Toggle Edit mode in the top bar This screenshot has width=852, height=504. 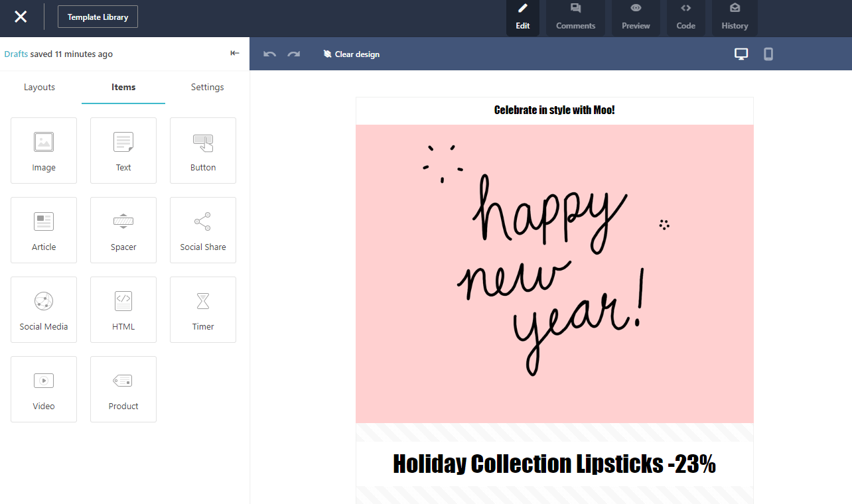(x=522, y=18)
